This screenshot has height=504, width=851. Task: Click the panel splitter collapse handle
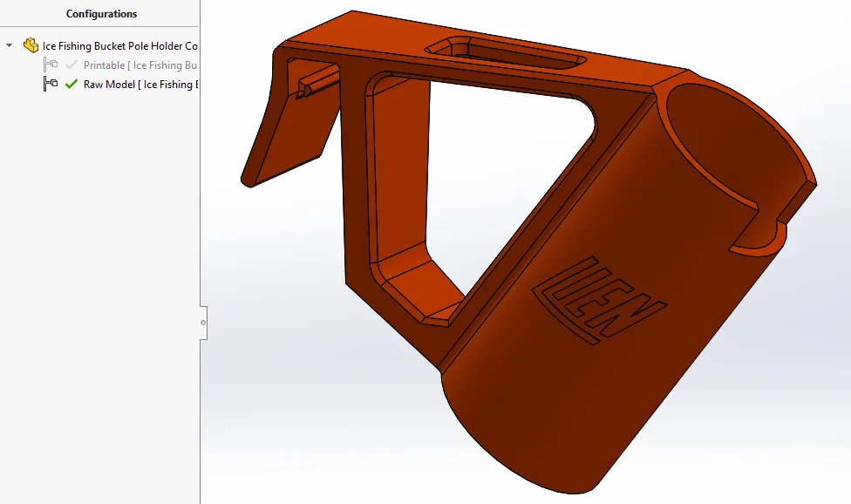(x=204, y=323)
